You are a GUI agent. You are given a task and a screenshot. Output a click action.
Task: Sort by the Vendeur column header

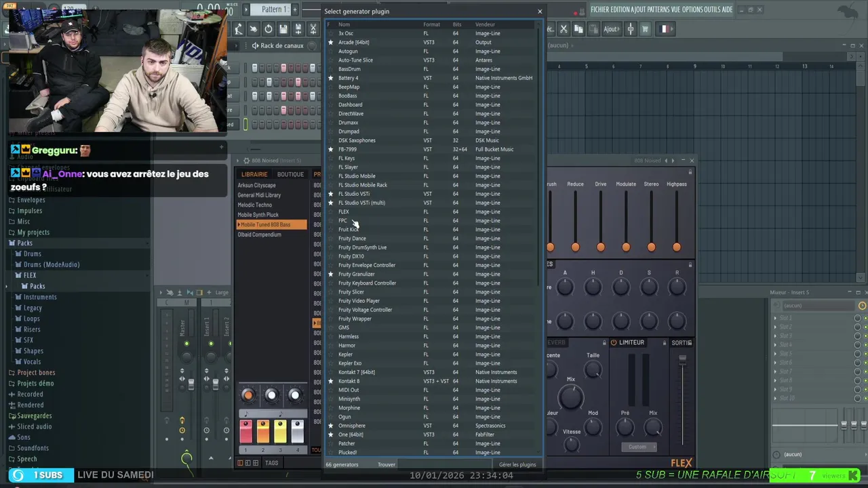[485, 24]
